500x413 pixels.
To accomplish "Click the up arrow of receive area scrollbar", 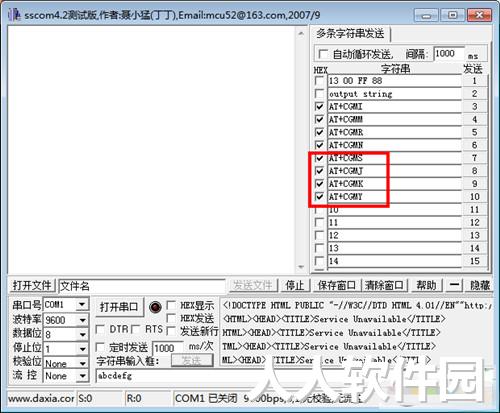I will (301, 33).
